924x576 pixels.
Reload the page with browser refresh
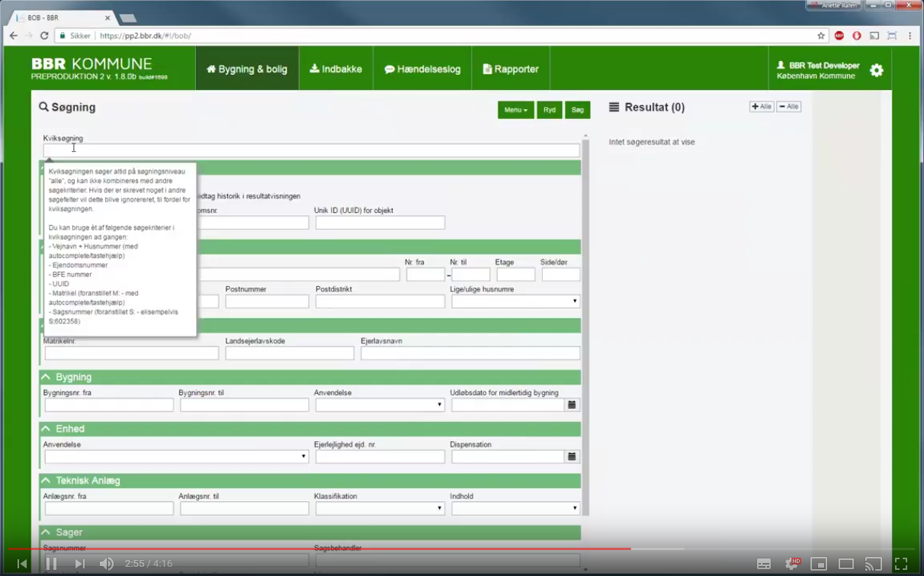point(44,36)
